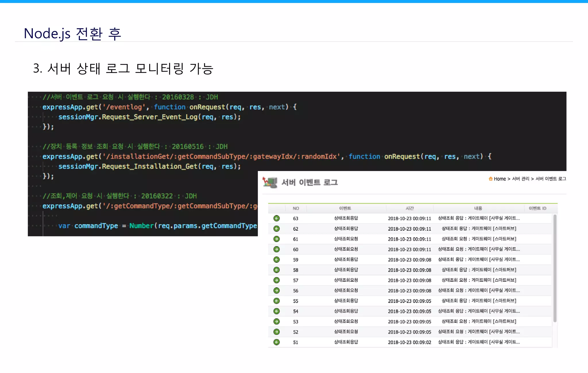This screenshot has width=588, height=373.
Task: Click sessionMgr.Request_Installation_Get call in code
Action: [149, 166]
